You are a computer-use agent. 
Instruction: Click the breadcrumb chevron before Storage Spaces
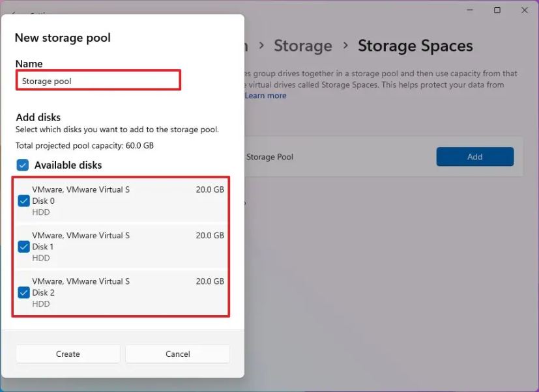click(x=345, y=46)
